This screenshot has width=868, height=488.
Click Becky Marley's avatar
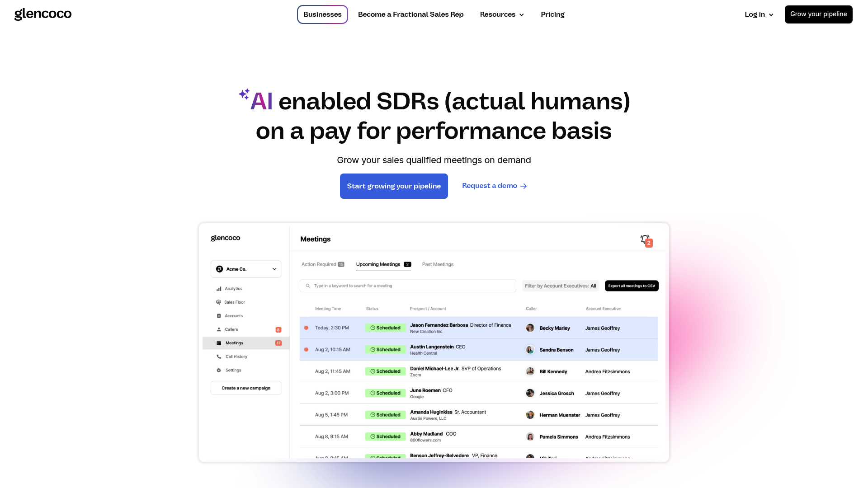(x=530, y=328)
